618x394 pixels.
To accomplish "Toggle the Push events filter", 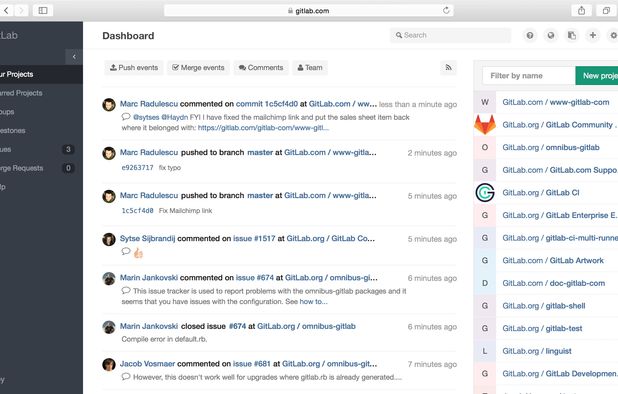I will [134, 68].
